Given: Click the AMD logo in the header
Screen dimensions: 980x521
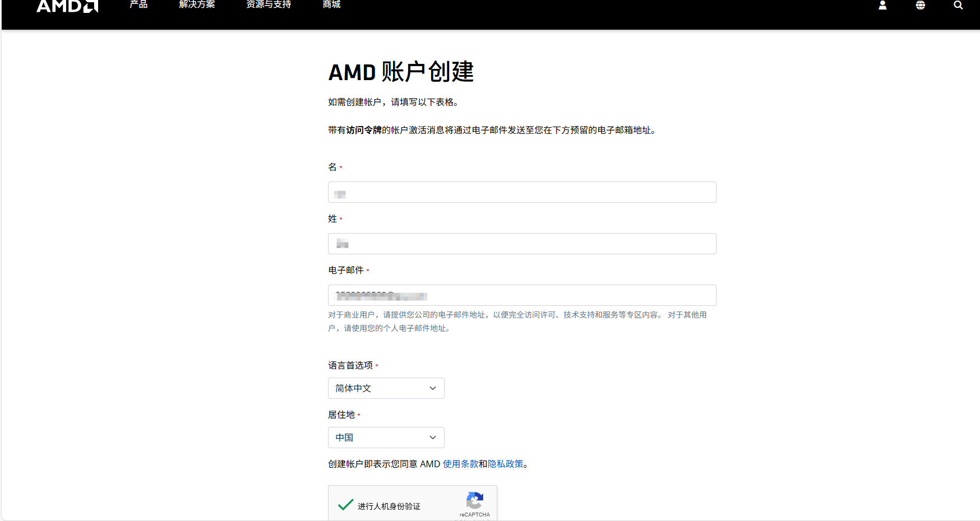Looking at the screenshot, I should click(67, 6).
